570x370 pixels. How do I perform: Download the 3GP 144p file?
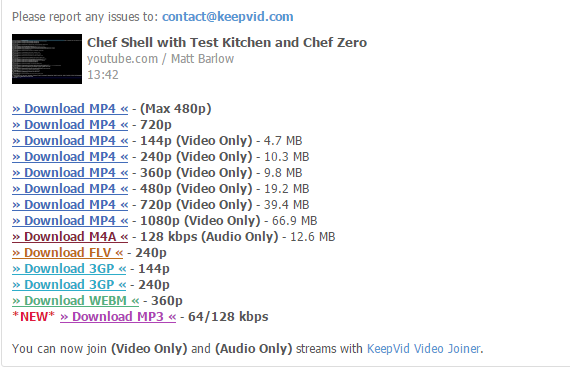69,269
